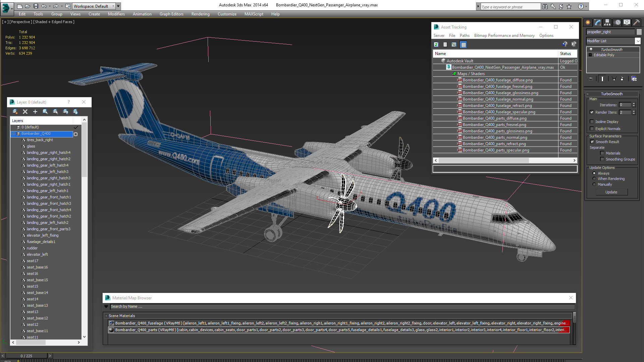Open the Hierarchy command panel tab
Viewport: 644px width, 362px height.
[x=607, y=22]
